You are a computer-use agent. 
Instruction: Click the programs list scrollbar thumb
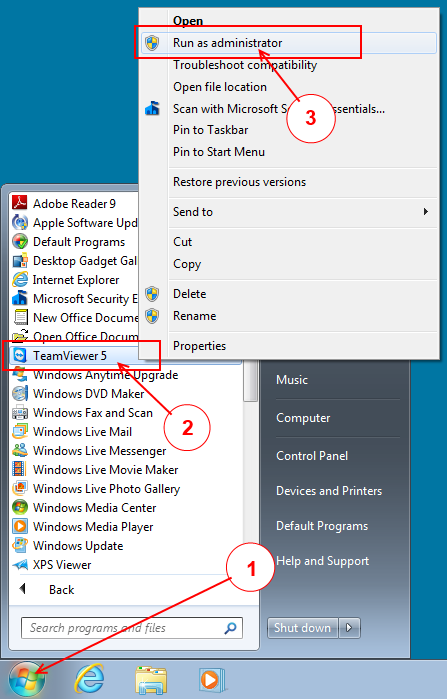[250, 380]
